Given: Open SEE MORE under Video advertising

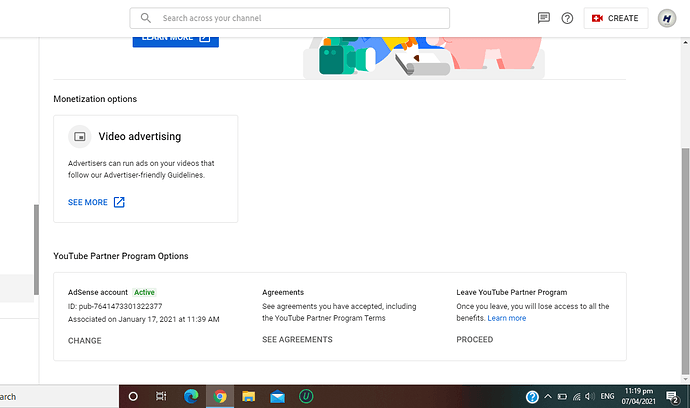Looking at the screenshot, I should point(88,202).
